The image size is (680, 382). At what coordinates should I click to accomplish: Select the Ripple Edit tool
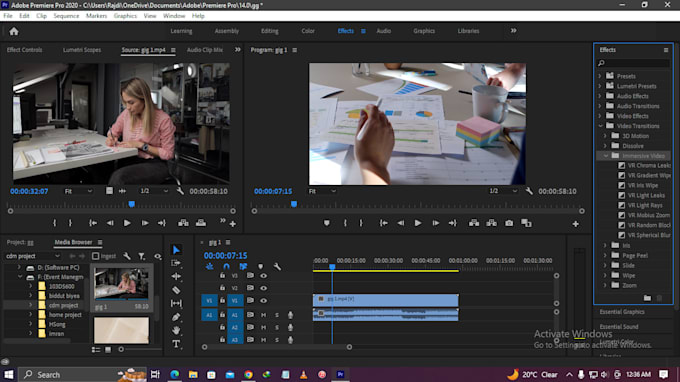coord(176,276)
